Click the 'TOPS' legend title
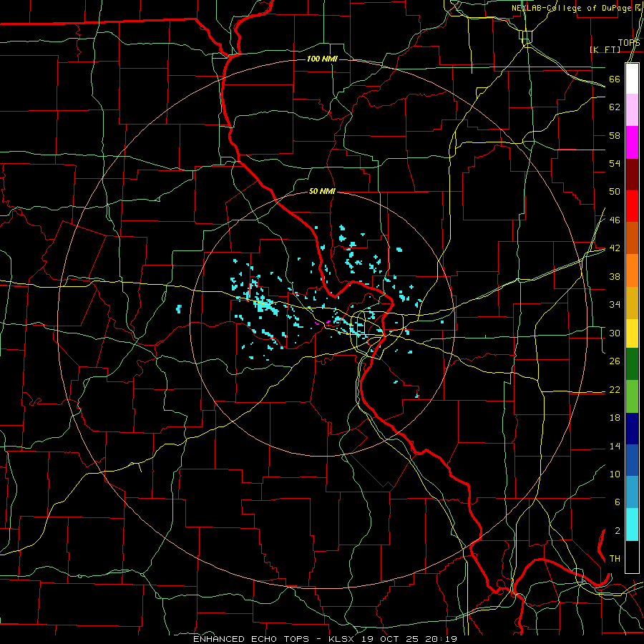Viewport: 644px width, 644px height. 629,43
